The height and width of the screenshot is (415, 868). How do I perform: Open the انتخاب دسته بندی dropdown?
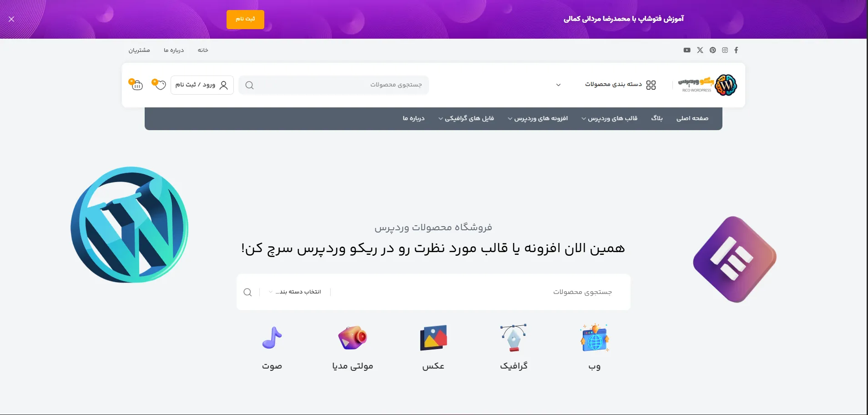click(x=295, y=292)
